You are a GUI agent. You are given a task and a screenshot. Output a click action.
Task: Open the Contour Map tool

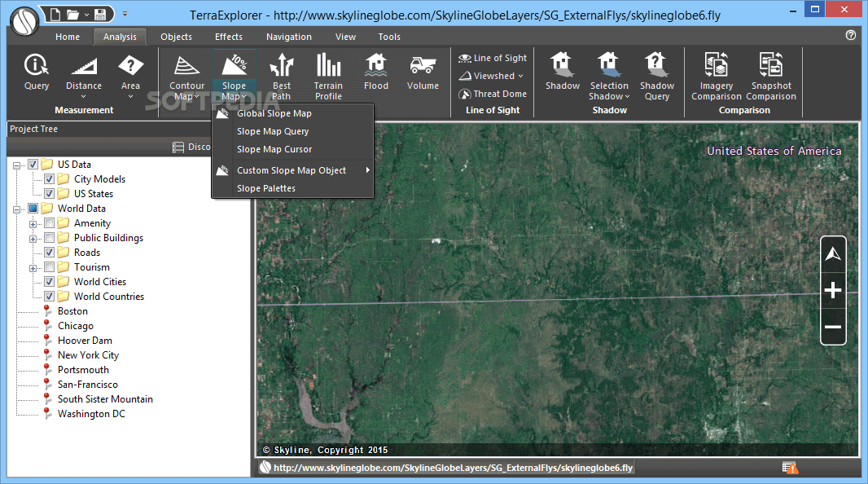[186, 77]
